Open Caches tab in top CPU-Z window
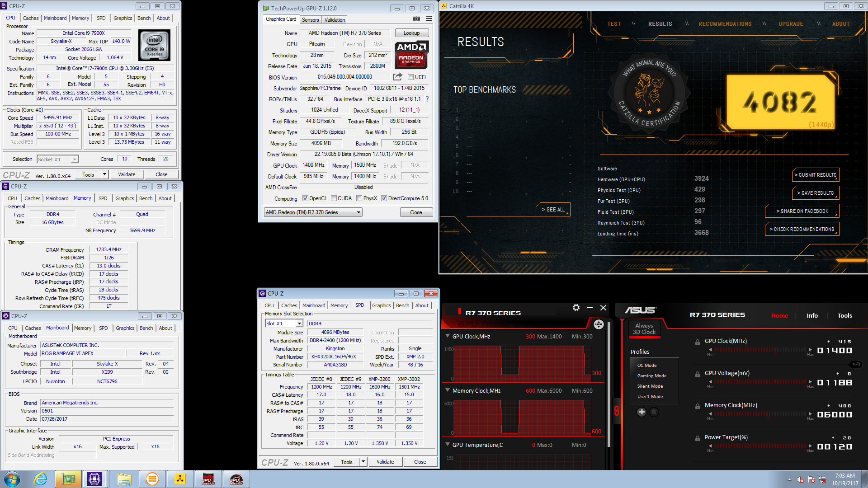Viewport: 868px width, 488px height. [x=30, y=18]
